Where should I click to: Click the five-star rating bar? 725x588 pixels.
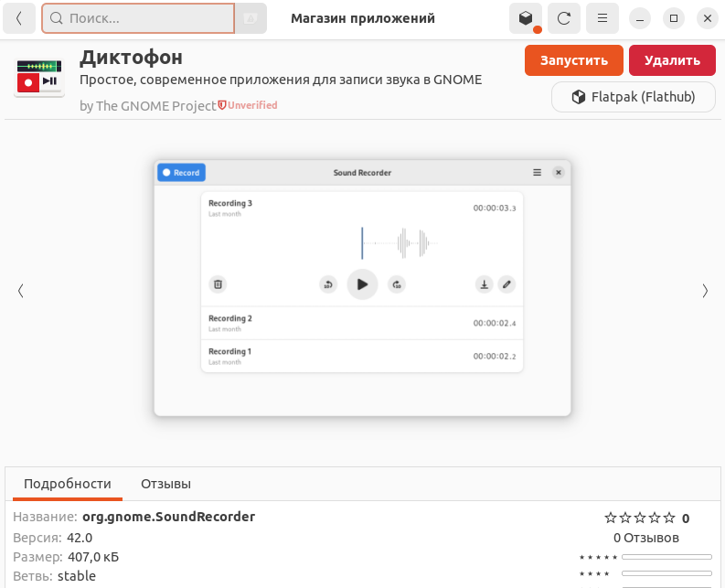[666, 557]
